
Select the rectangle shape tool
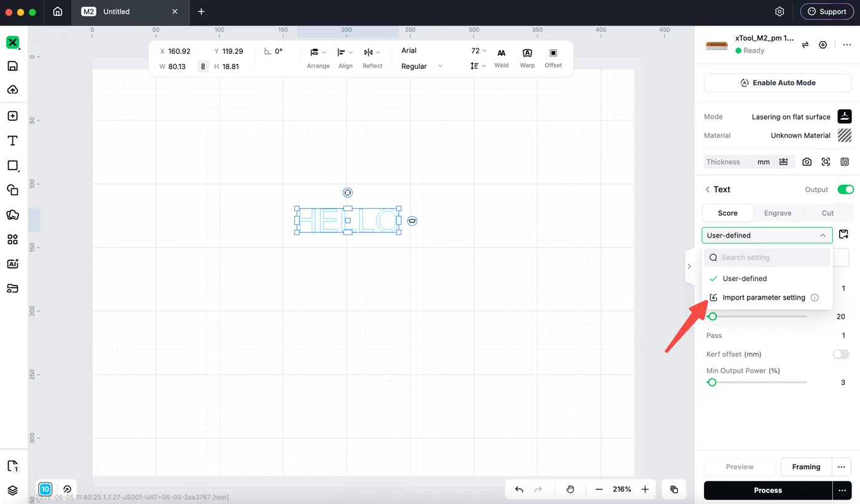coord(12,165)
